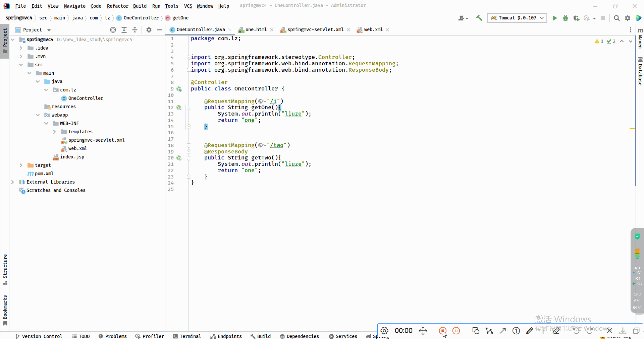This screenshot has width=644, height=339.
Task: Expand All icon in Project panel
Action: click(124, 30)
